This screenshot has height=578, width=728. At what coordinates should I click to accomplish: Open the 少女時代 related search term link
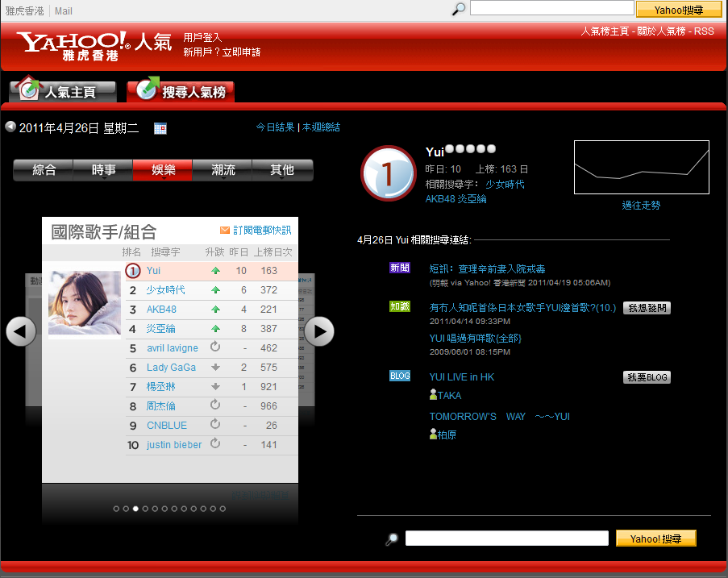[x=505, y=185]
